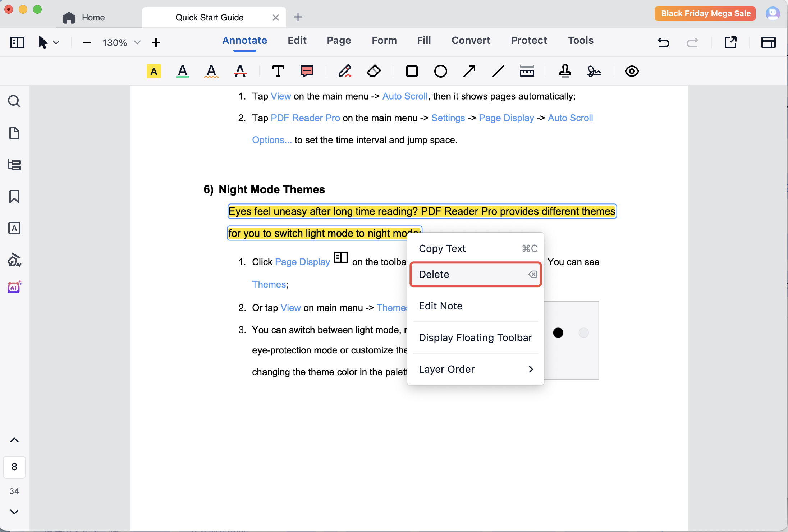Switch to the Convert tab
The image size is (788, 532).
click(471, 40)
